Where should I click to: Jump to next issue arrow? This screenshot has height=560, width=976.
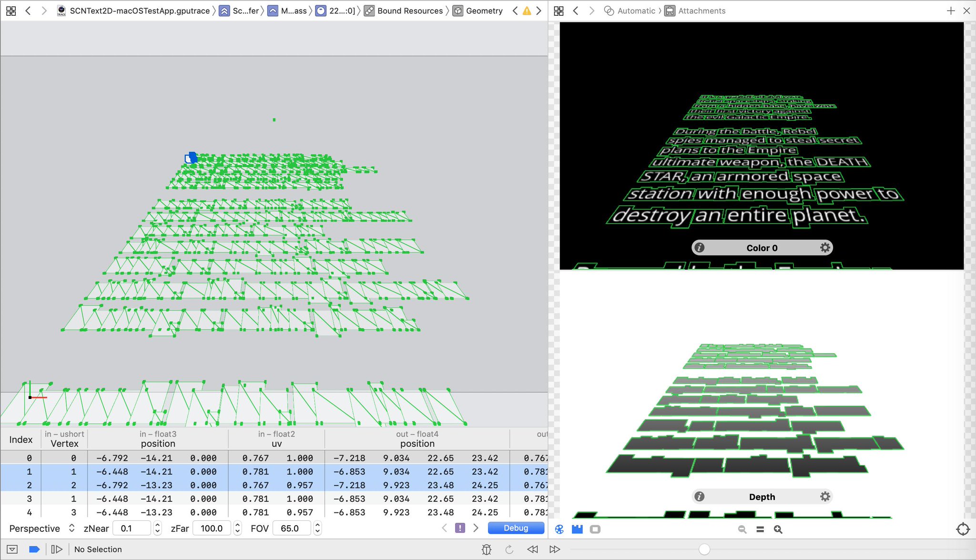tap(539, 10)
